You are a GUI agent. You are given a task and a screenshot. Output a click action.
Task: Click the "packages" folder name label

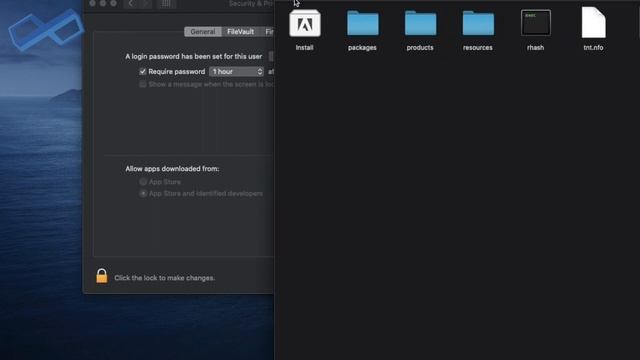pos(362,48)
